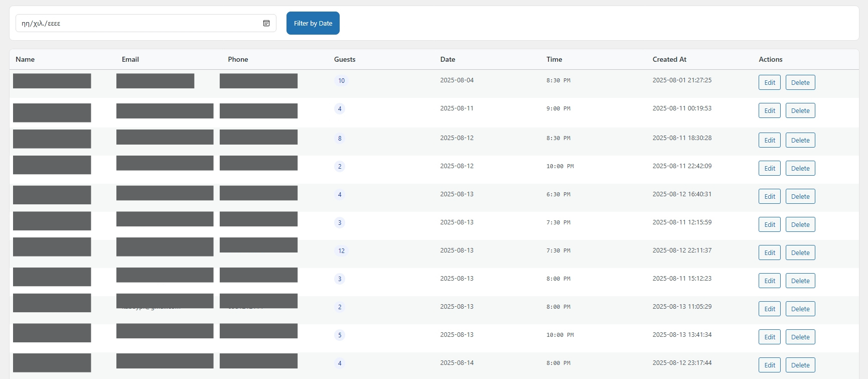Click the Filter by Date button
868x379 pixels.
(313, 23)
